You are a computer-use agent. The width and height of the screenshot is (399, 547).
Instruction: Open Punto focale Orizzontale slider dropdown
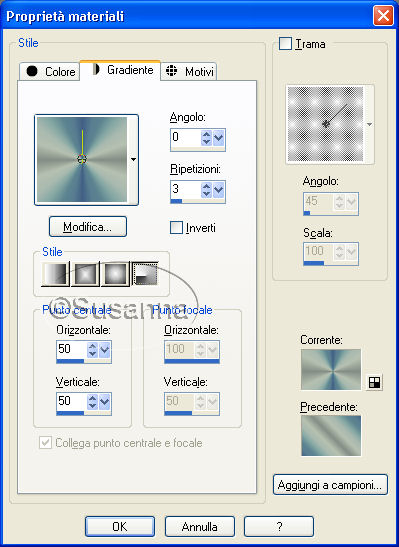212,350
